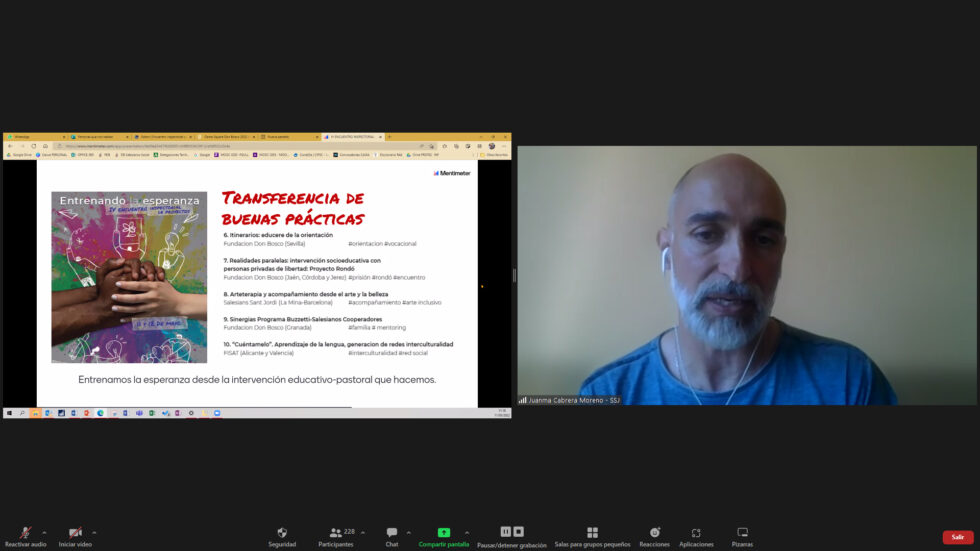Click the red Salir button
The image size is (980, 551).
pos(957,537)
